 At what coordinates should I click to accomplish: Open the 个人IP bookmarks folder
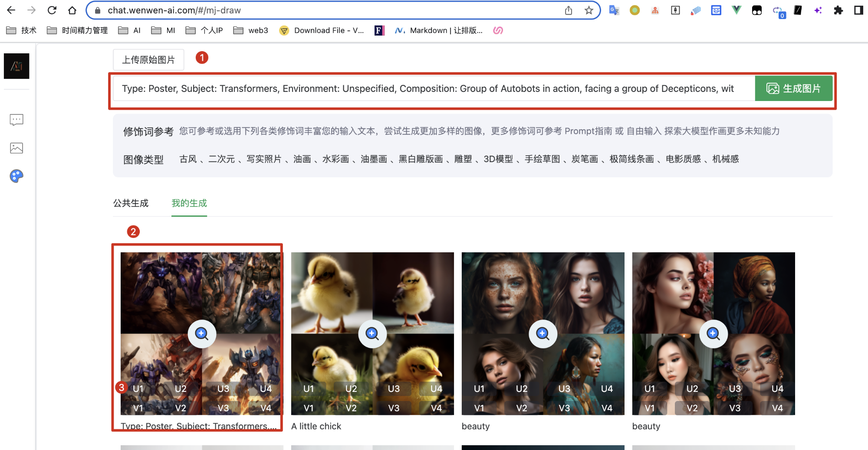(x=204, y=30)
